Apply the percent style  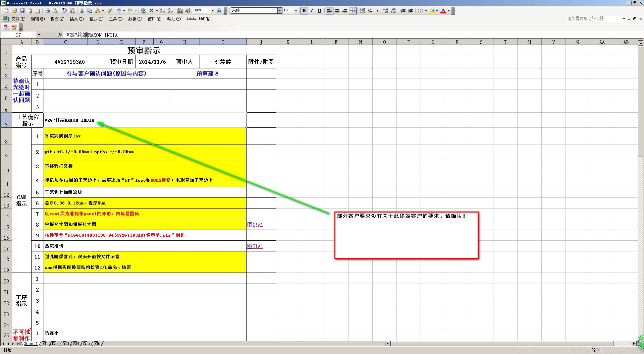(370, 11)
